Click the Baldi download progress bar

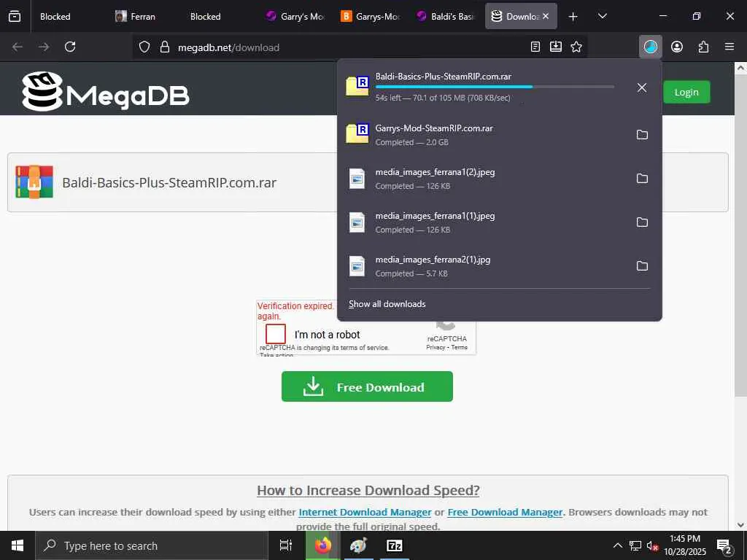click(495, 87)
